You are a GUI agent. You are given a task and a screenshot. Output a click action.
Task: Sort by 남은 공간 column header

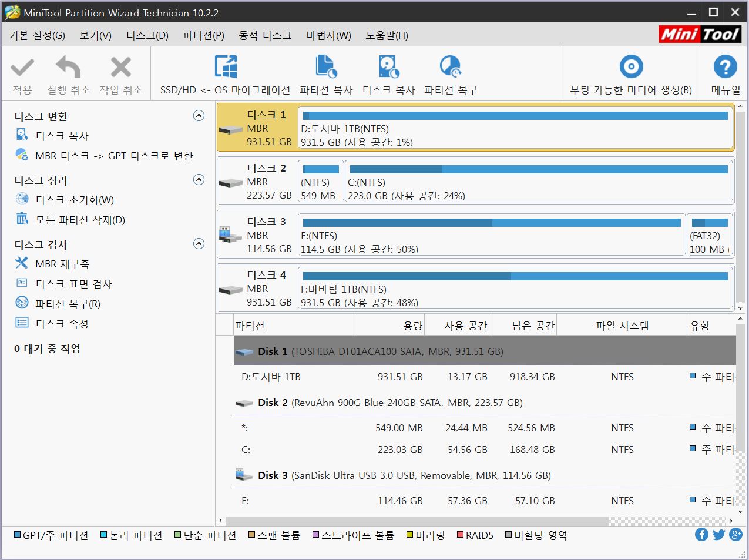click(x=523, y=325)
